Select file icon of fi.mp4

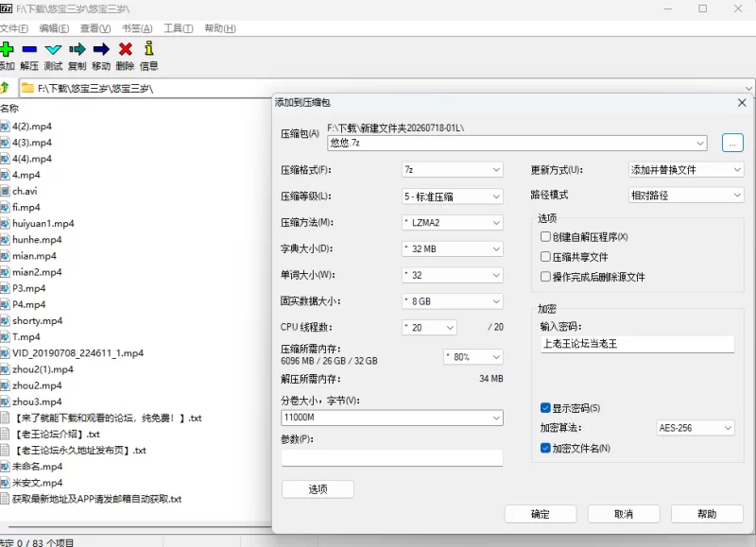pos(5,207)
